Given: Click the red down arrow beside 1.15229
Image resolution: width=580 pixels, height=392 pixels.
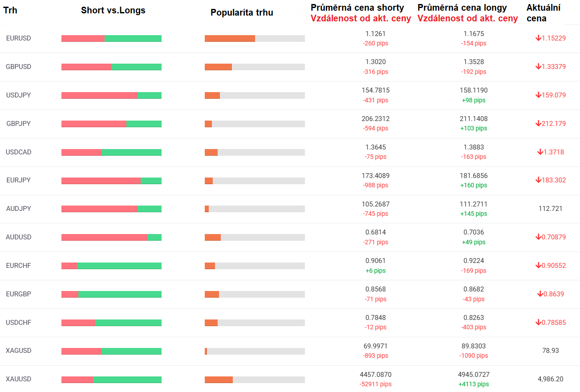Looking at the screenshot, I should click(x=538, y=38).
